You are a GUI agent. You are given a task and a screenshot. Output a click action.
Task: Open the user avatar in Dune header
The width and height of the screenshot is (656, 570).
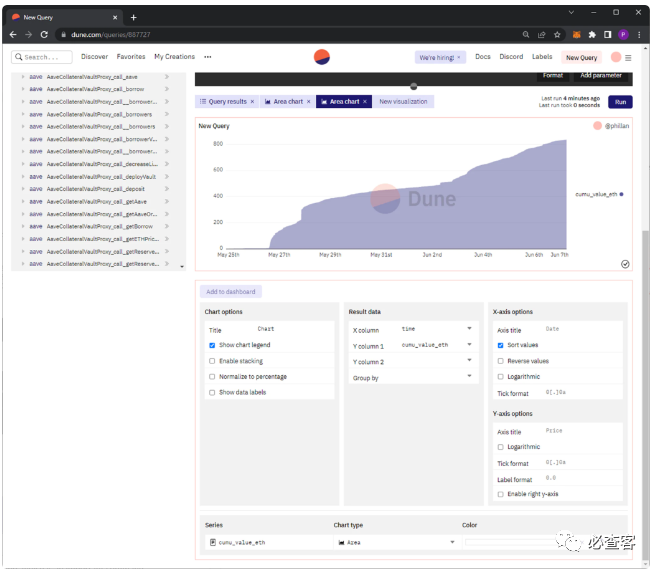(615, 57)
